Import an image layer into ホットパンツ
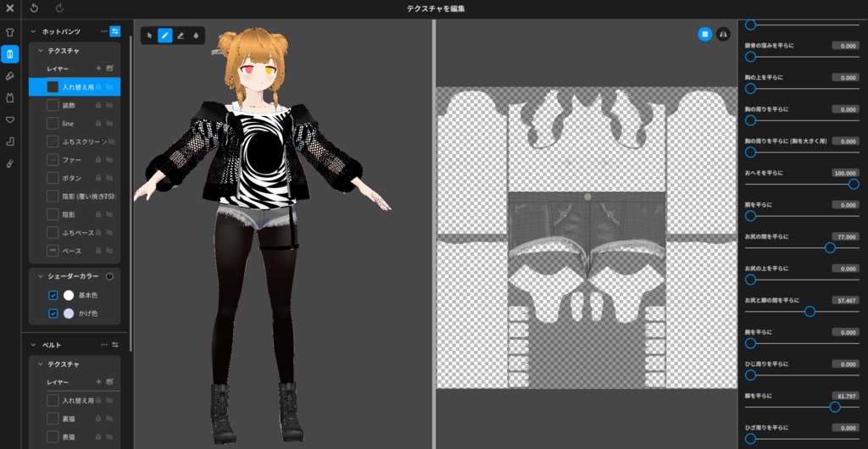This screenshot has height=449, width=868. point(109,68)
